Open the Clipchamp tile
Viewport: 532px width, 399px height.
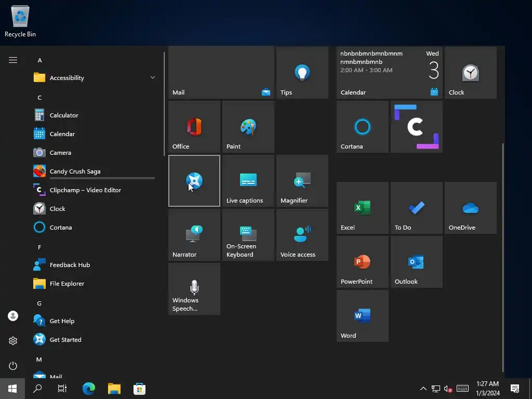tap(416, 127)
